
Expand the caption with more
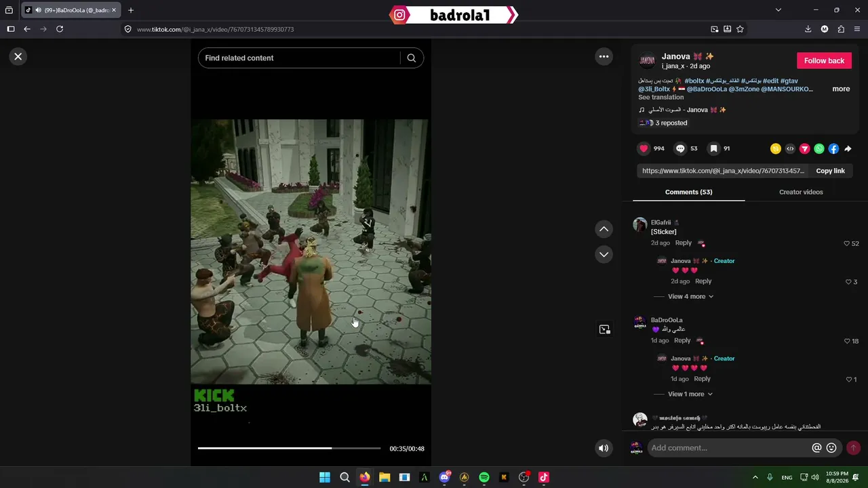pos(841,89)
